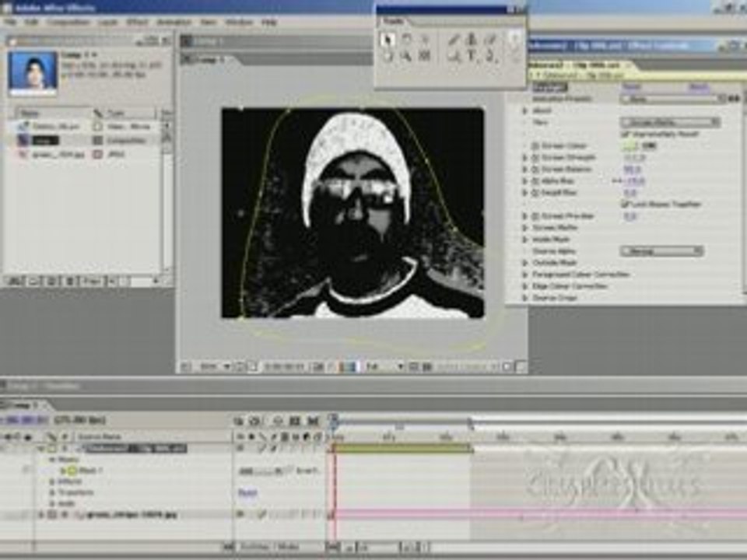Expand the Screen Matte group
Image resolution: width=747 pixels, height=560 pixels.
(525, 228)
